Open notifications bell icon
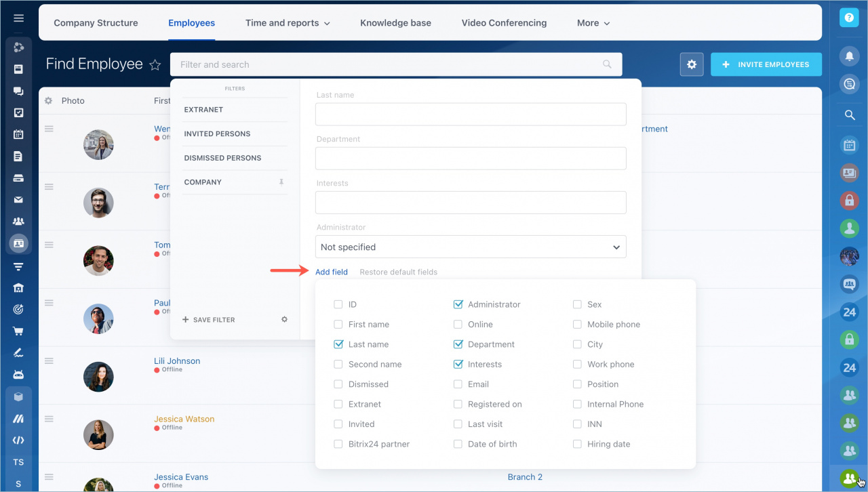 849,56
